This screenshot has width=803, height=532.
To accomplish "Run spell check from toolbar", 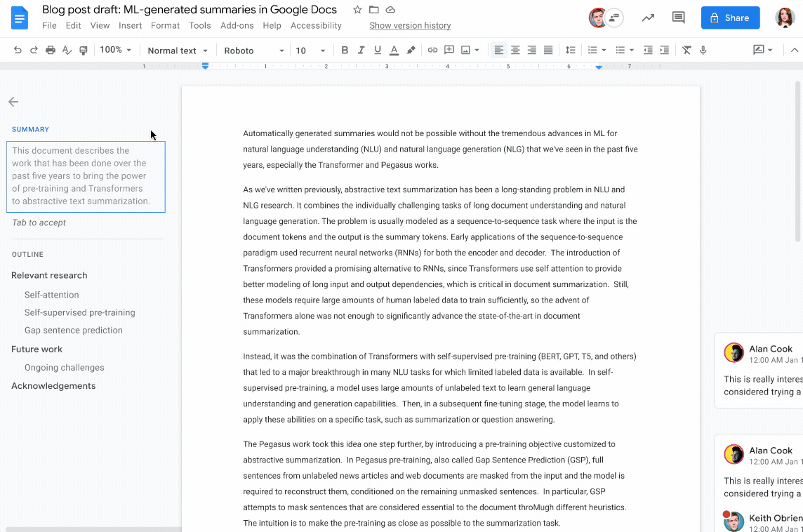I will point(67,50).
